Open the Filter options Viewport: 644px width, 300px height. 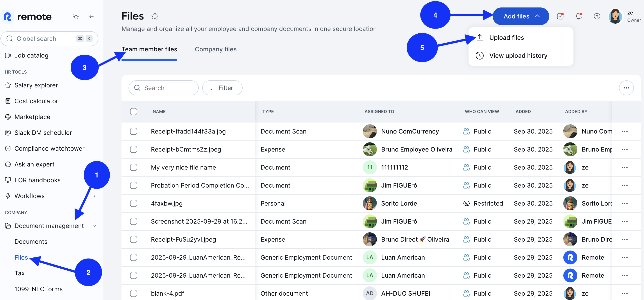coord(222,88)
